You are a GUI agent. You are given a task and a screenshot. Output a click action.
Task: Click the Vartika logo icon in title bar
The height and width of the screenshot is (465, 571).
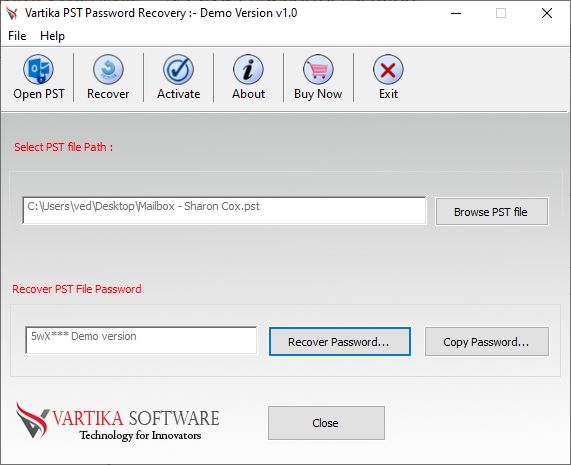[12, 13]
